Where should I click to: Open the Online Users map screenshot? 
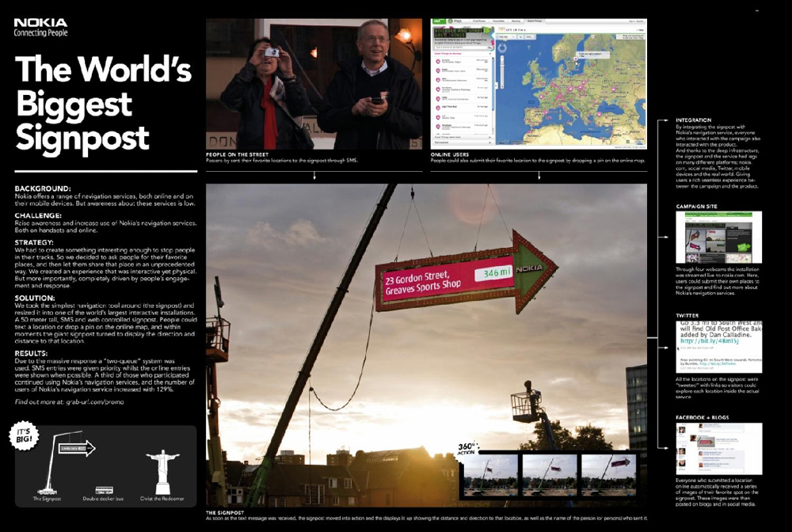click(539, 84)
